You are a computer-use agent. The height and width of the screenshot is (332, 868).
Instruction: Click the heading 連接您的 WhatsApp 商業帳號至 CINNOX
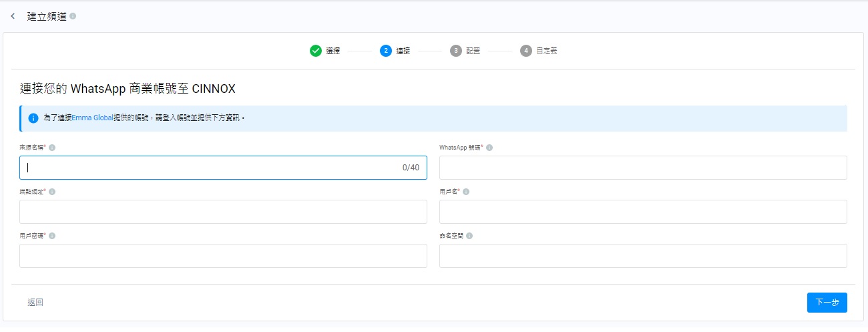tap(128, 88)
